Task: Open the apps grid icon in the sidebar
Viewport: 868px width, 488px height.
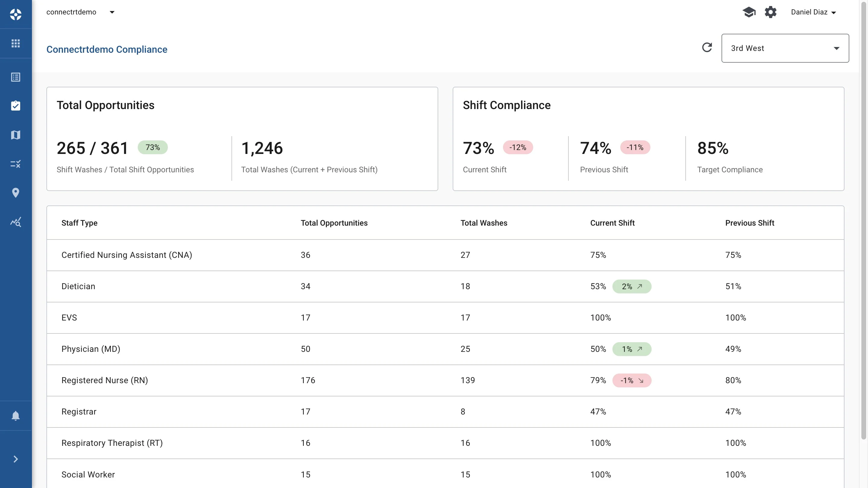Action: tap(15, 43)
